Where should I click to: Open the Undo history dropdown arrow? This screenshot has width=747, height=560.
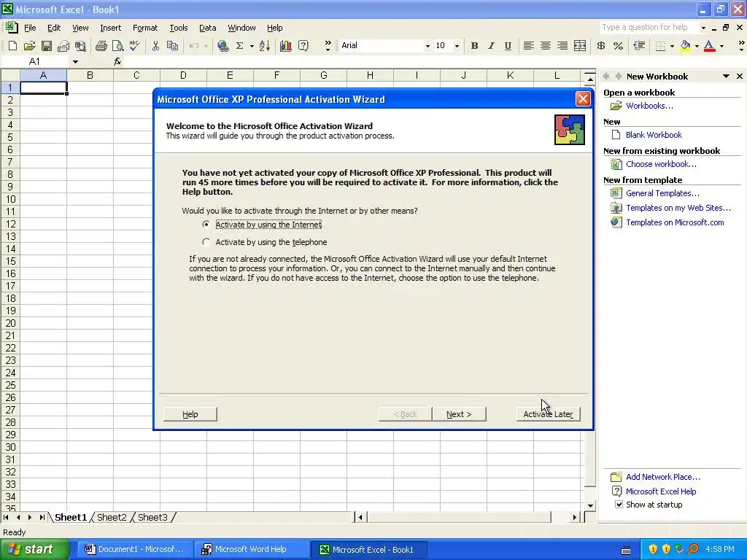pos(206,46)
